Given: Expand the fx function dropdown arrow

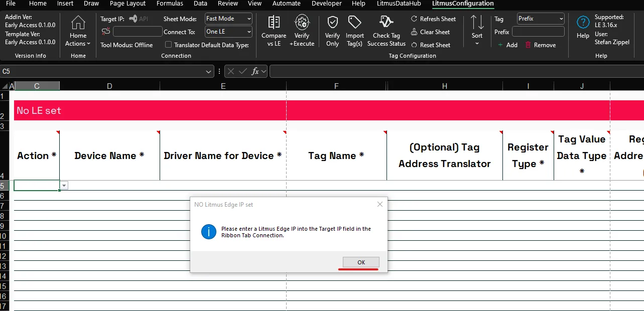Looking at the screenshot, I should [x=264, y=72].
